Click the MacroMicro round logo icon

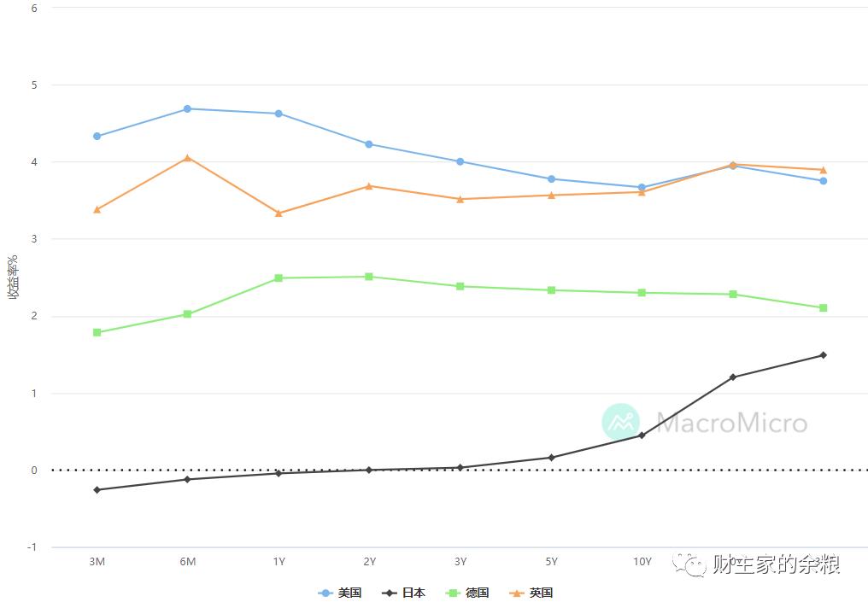620,422
